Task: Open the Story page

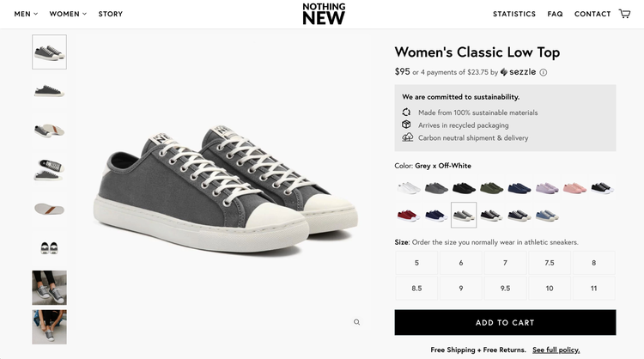Action: [111, 14]
